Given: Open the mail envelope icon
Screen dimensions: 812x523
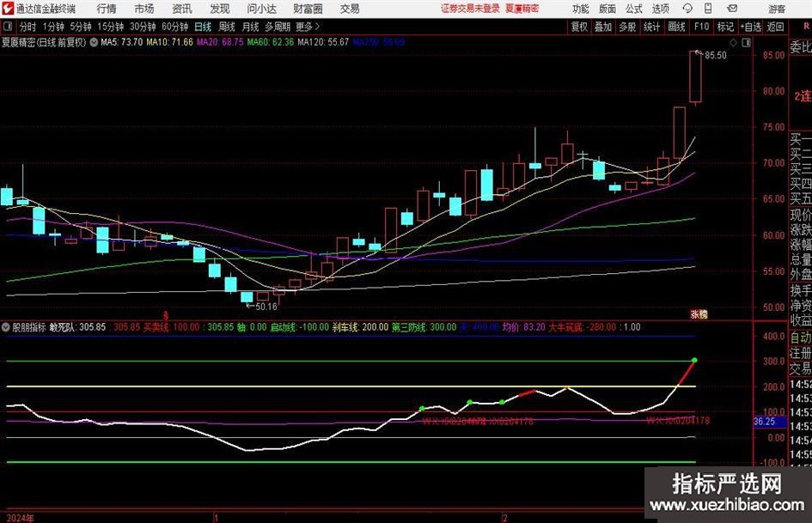Looking at the screenshot, I should (732, 9).
